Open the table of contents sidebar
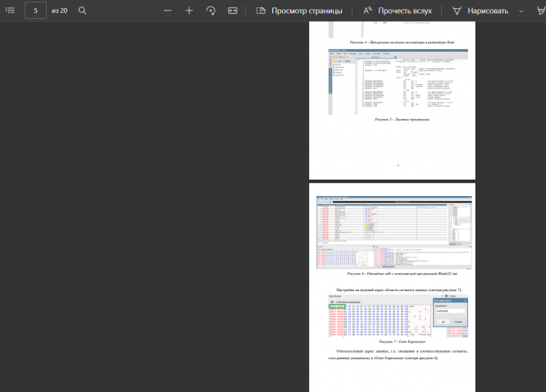546x392 pixels. pos(11,11)
